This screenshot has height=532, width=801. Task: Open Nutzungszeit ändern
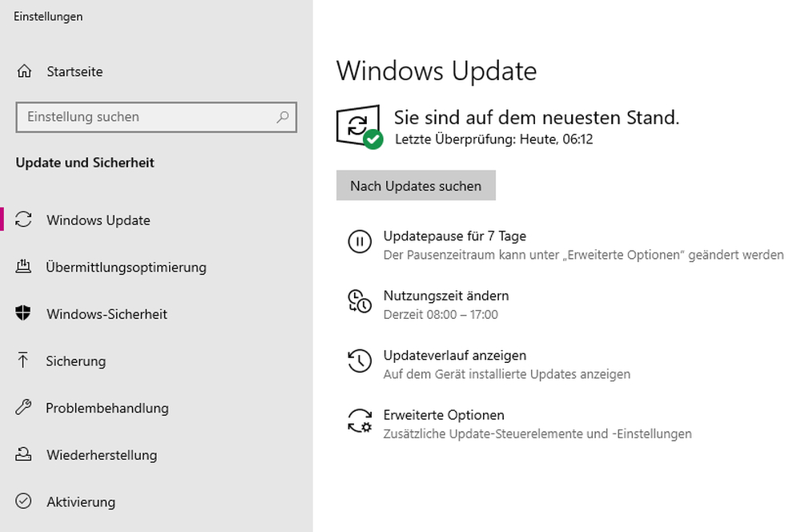coord(446,296)
